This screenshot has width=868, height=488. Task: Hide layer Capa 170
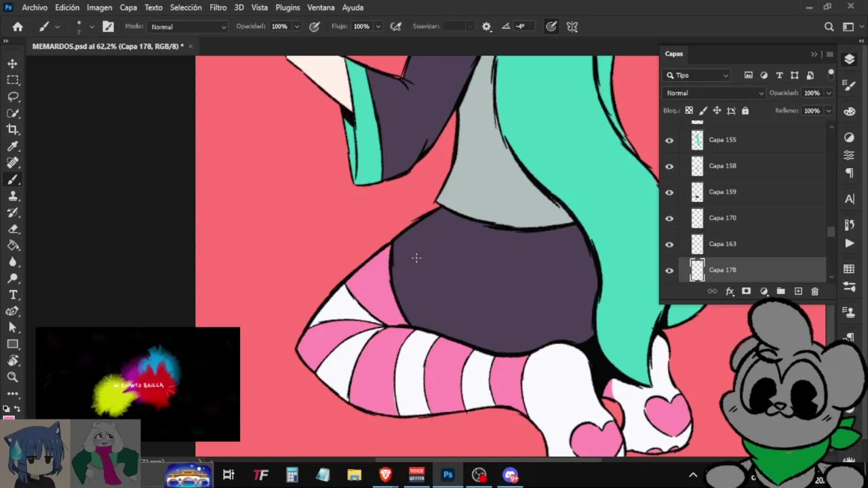(x=669, y=218)
